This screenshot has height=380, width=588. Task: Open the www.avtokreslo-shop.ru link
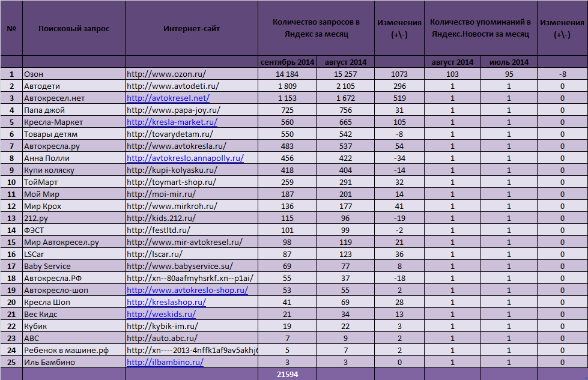[187, 290]
